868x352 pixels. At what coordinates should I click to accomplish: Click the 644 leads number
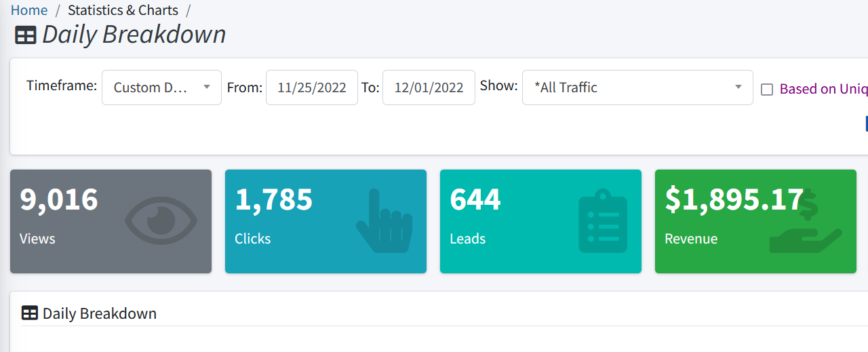475,199
